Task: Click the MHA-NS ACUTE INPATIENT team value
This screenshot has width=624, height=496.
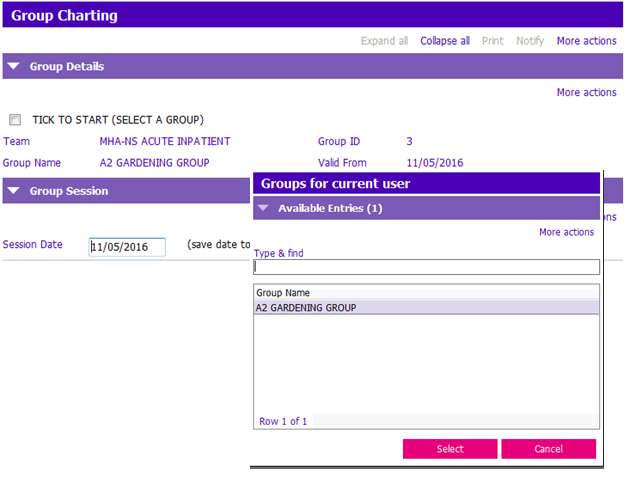Action: click(165, 141)
